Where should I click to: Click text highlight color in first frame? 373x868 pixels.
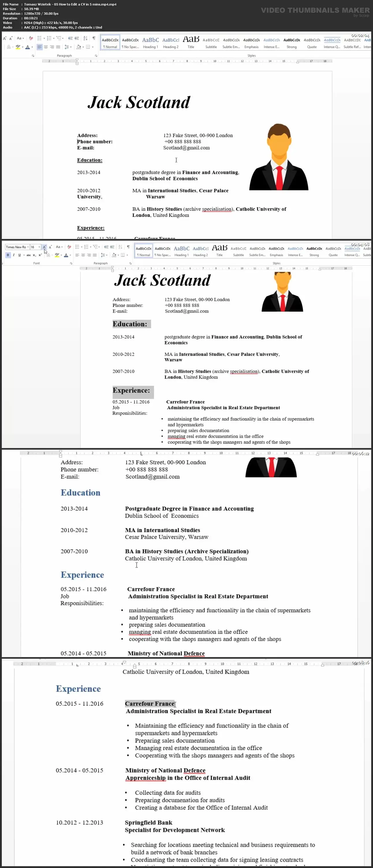[x=18, y=47]
